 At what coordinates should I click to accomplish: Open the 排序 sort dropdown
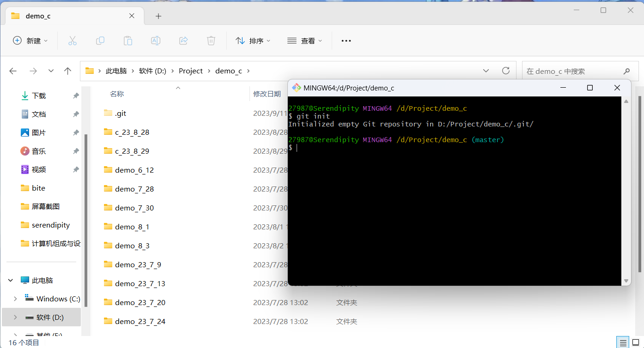(x=253, y=41)
